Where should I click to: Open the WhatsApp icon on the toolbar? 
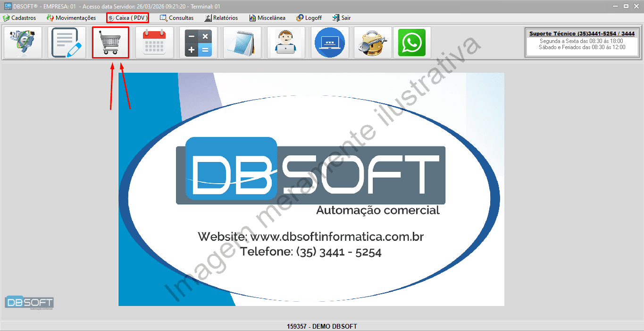[x=411, y=42]
